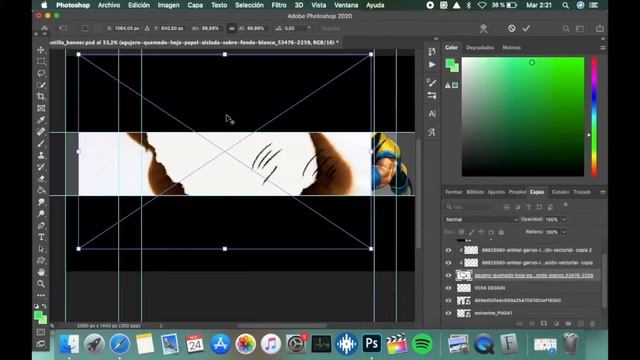Viewport: 640px width, 360px height.
Task: Click the search icon in the options bar
Action: 566,29
